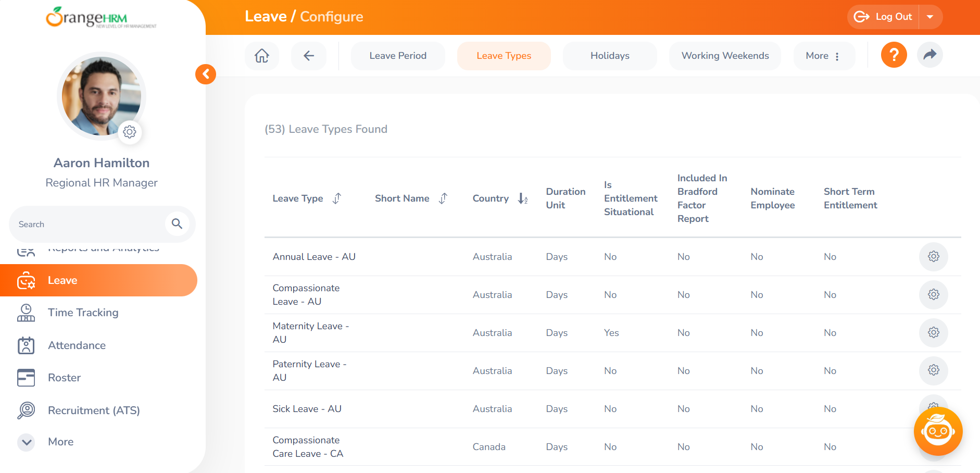The height and width of the screenshot is (473, 980).
Task: Click the share arrow icon
Action: [930, 55]
